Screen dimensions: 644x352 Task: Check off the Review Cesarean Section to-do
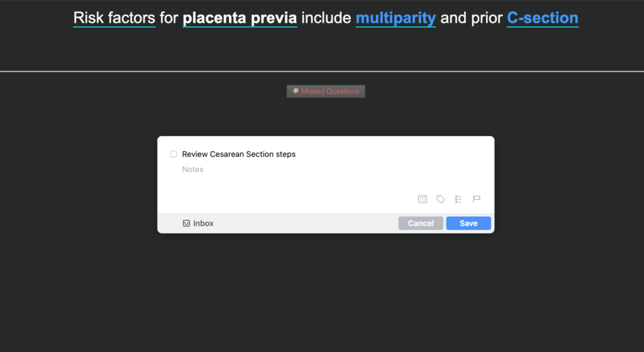click(174, 154)
